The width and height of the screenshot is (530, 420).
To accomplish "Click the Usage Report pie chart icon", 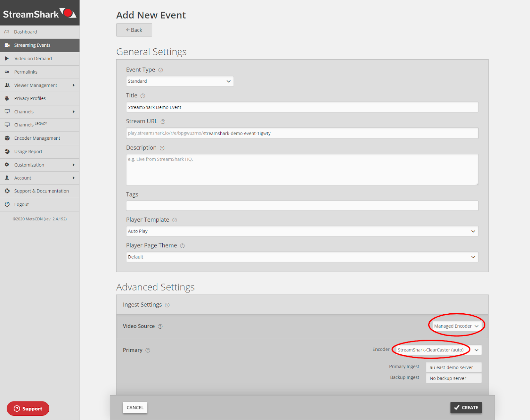I will [x=7, y=151].
